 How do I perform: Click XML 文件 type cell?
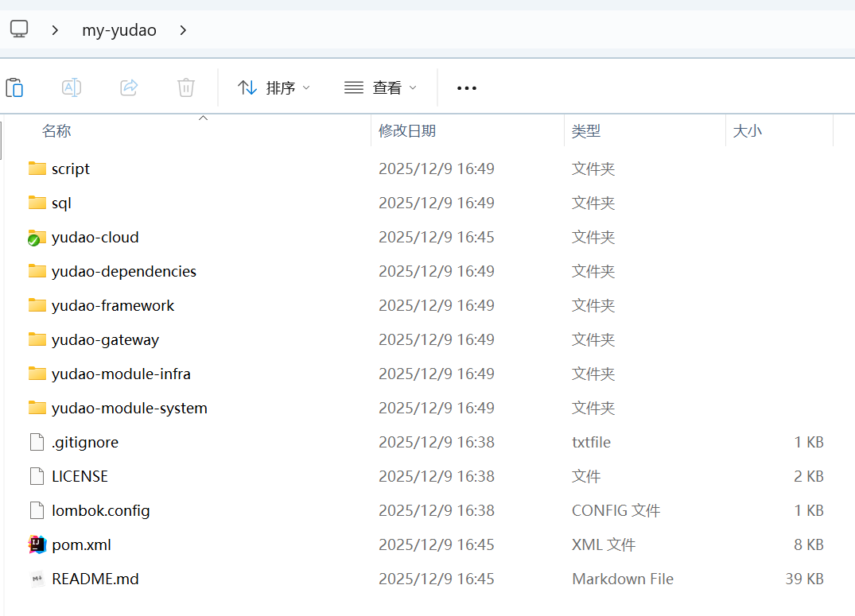(x=604, y=544)
